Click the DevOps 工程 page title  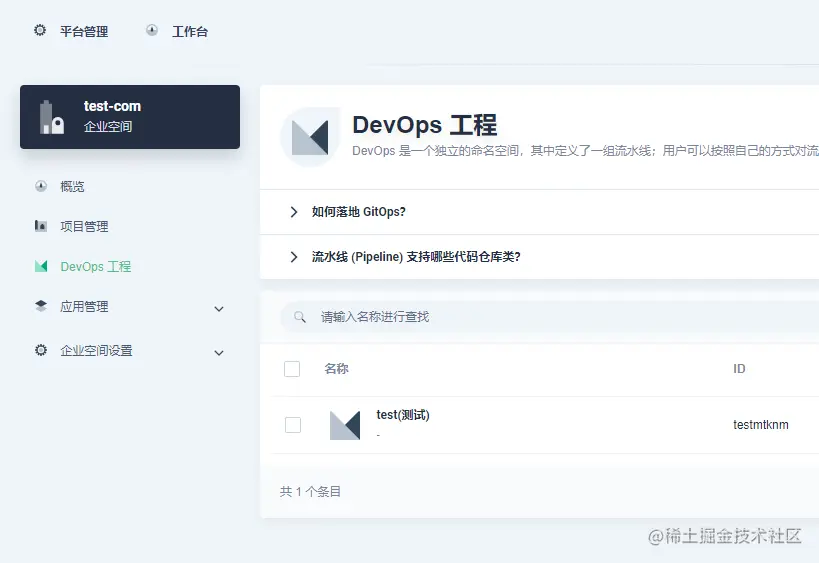click(x=425, y=125)
